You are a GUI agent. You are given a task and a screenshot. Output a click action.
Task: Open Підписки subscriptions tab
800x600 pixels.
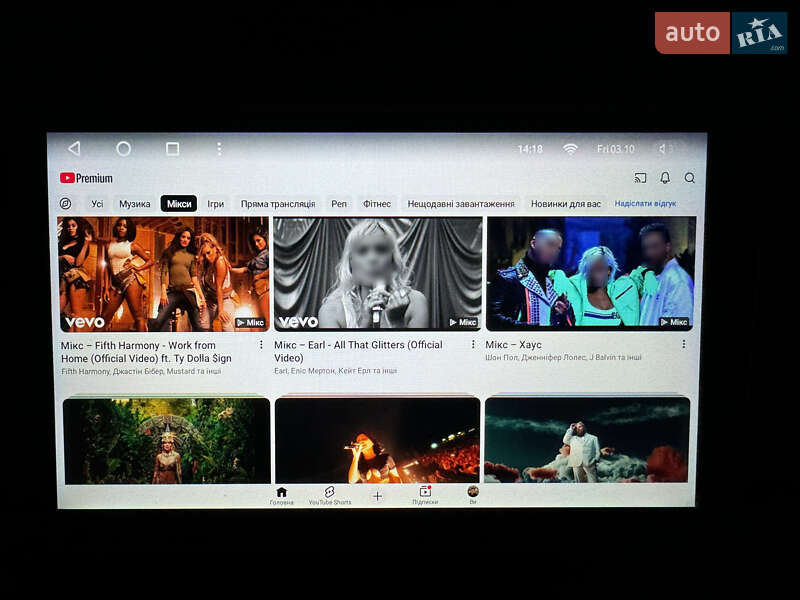(x=425, y=495)
